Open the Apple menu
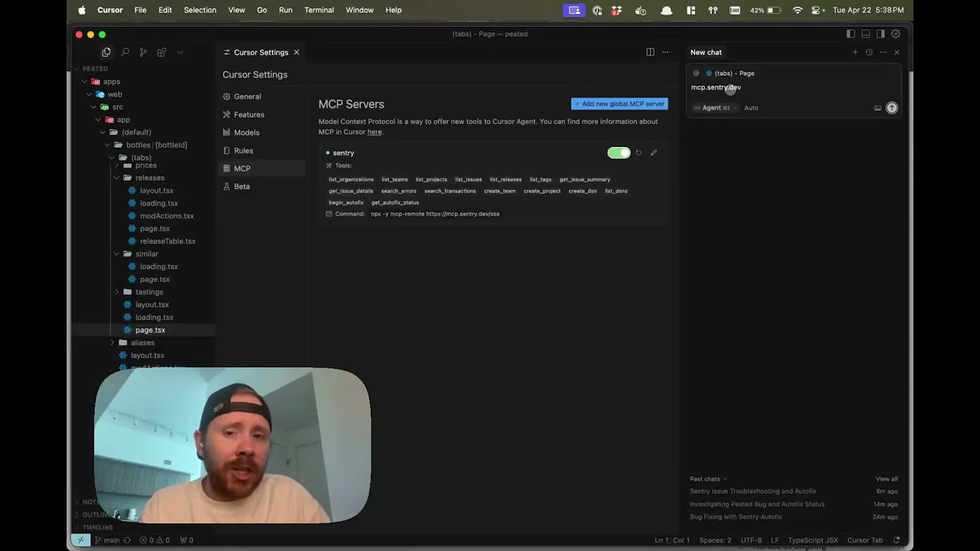Viewport: 980px width, 551px height. pyautogui.click(x=82, y=10)
